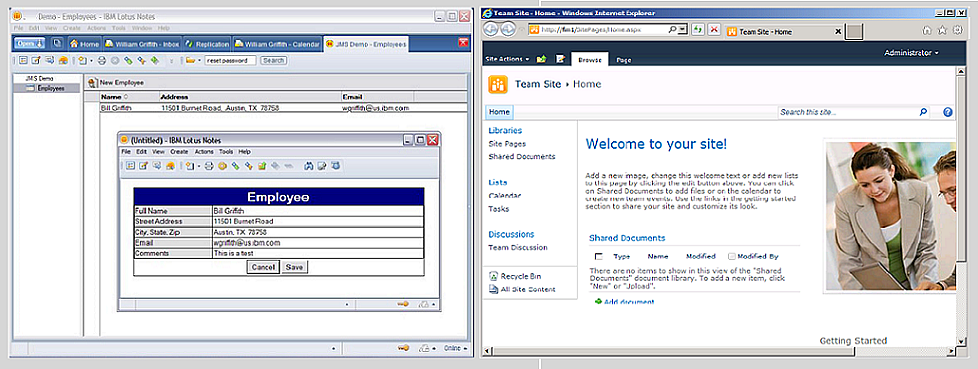The width and height of the screenshot is (978, 369).
Task: Click the green folder icon in the Untitled window toolbar
Action: [x=262, y=166]
